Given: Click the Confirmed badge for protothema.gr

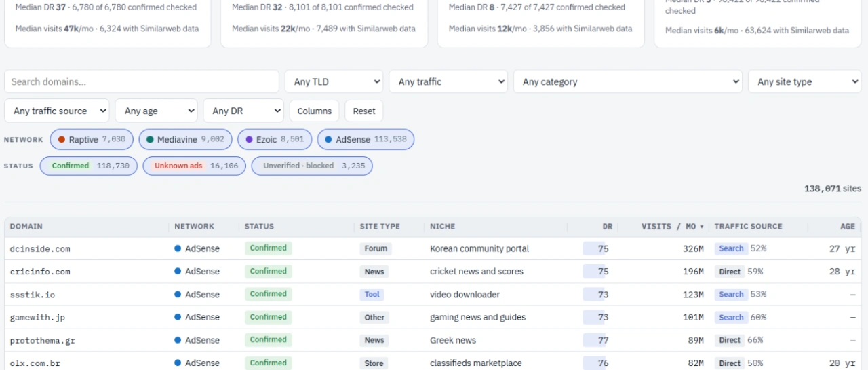Looking at the screenshot, I should [269, 339].
